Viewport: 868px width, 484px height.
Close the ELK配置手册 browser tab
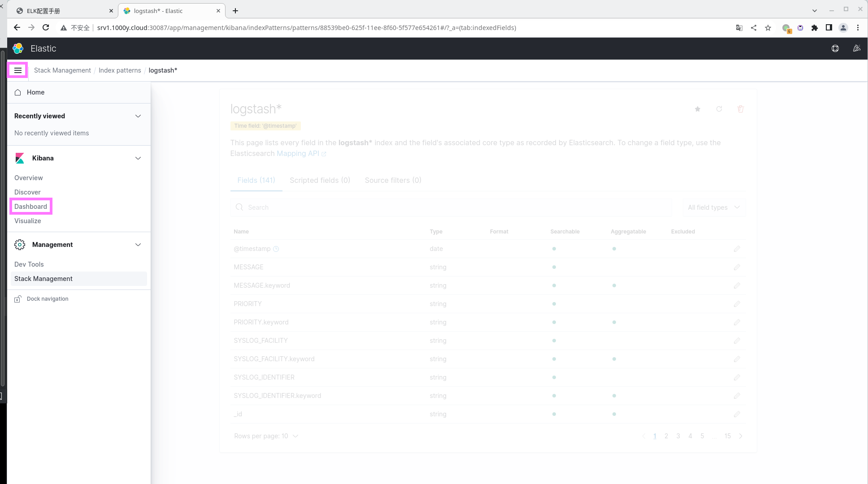coord(111,11)
